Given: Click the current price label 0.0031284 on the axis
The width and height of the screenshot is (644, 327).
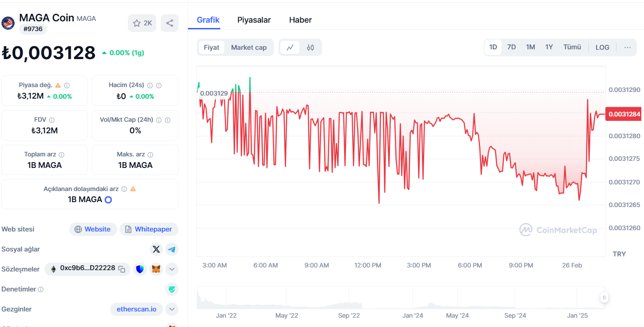Looking at the screenshot, I should [624, 114].
